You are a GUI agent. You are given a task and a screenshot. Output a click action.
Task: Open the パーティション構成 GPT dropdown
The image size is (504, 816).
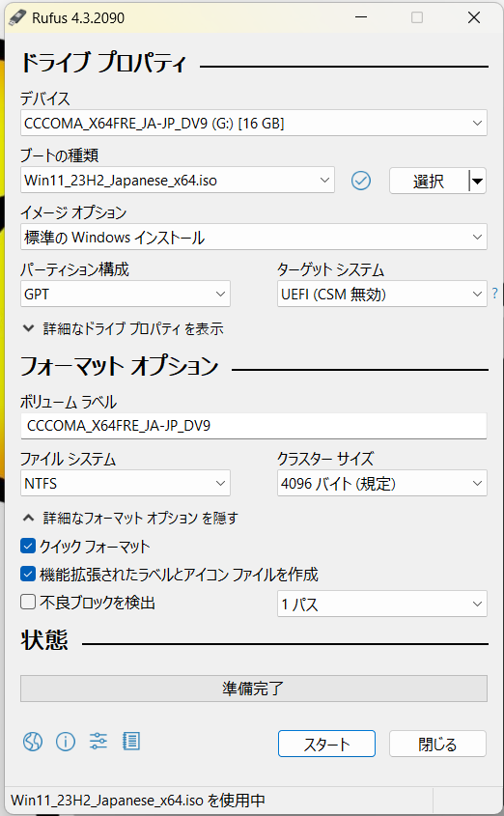tap(126, 294)
